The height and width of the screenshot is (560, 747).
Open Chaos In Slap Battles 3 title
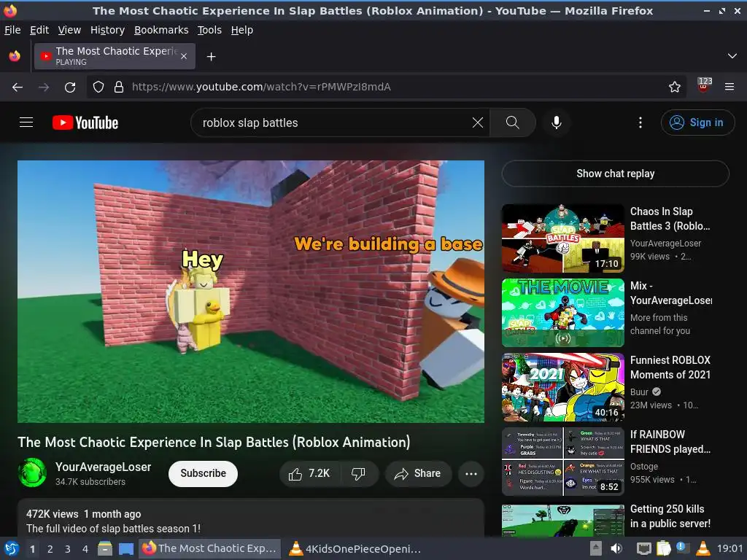click(670, 219)
